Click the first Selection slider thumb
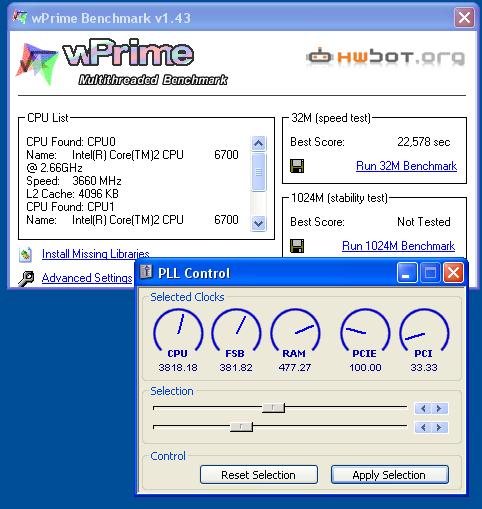This screenshot has height=509, width=482. (273, 408)
